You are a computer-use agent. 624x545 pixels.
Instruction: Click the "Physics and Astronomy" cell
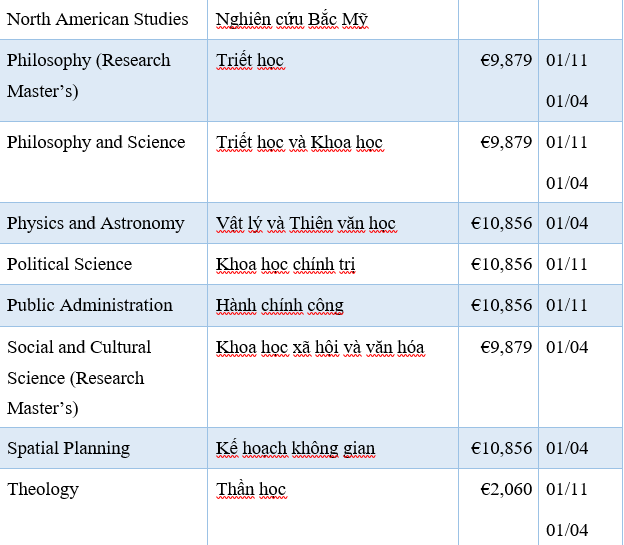[95, 223]
